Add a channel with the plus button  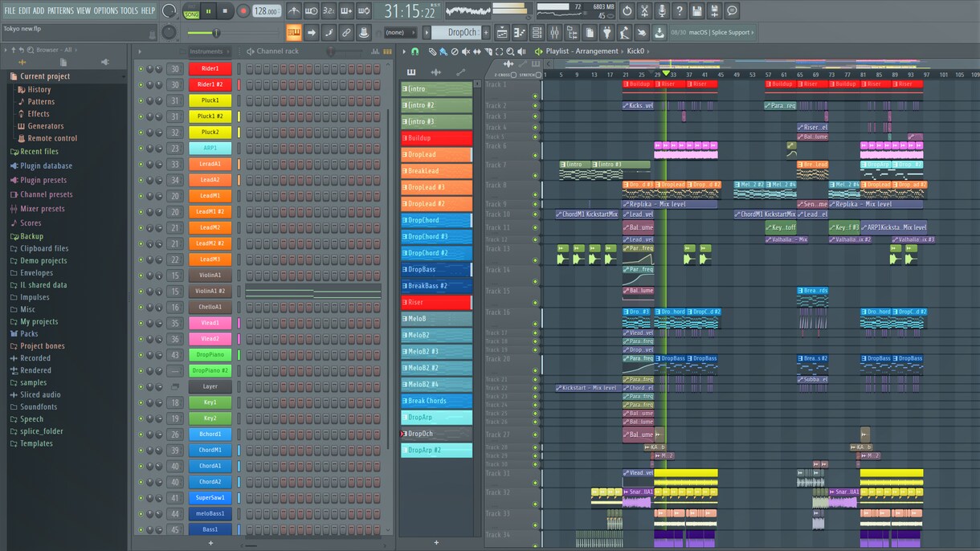211,543
